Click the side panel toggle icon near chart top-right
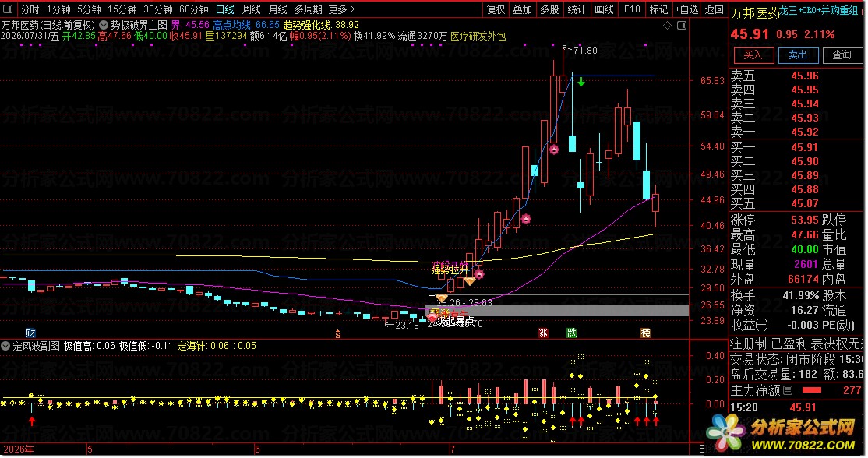868x458 pixels. 682,26
